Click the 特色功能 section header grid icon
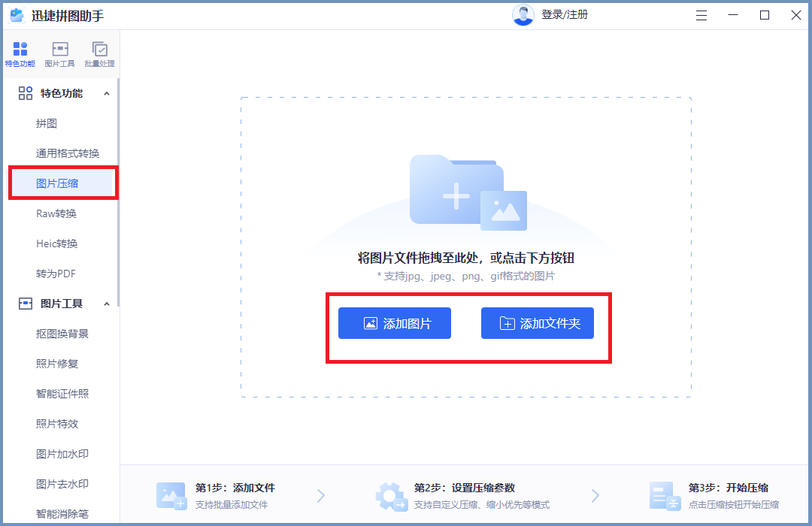The width and height of the screenshot is (812, 526). pyautogui.click(x=26, y=93)
